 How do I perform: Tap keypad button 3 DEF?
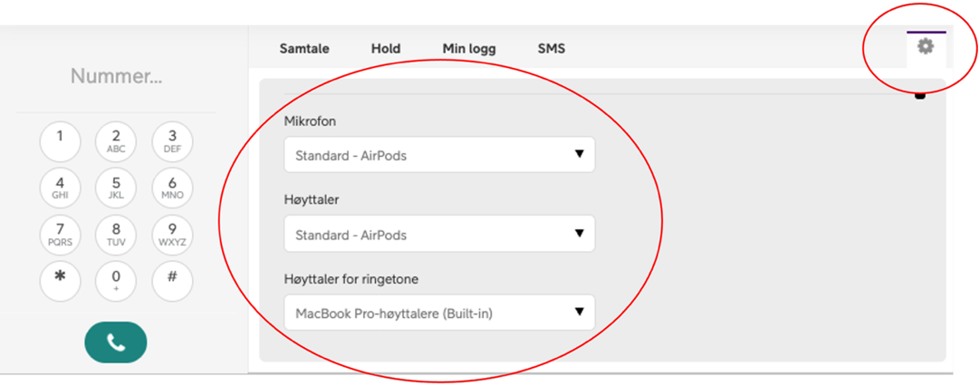(172, 140)
